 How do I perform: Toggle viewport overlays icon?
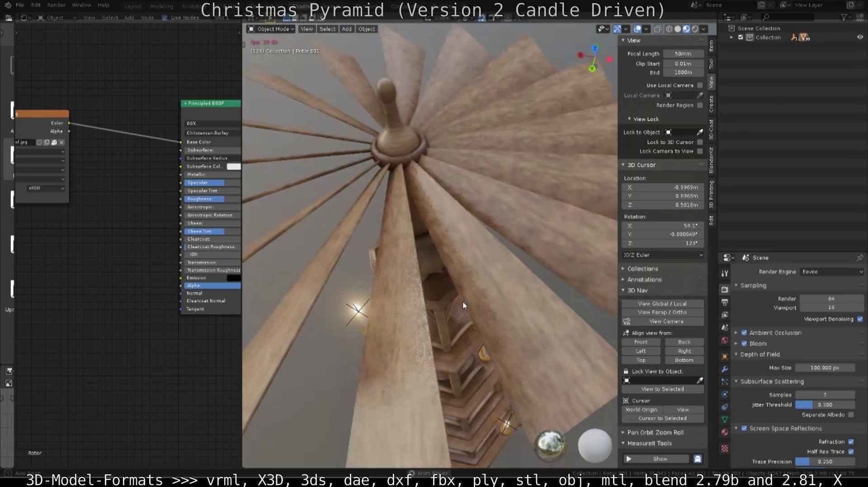[637, 29]
